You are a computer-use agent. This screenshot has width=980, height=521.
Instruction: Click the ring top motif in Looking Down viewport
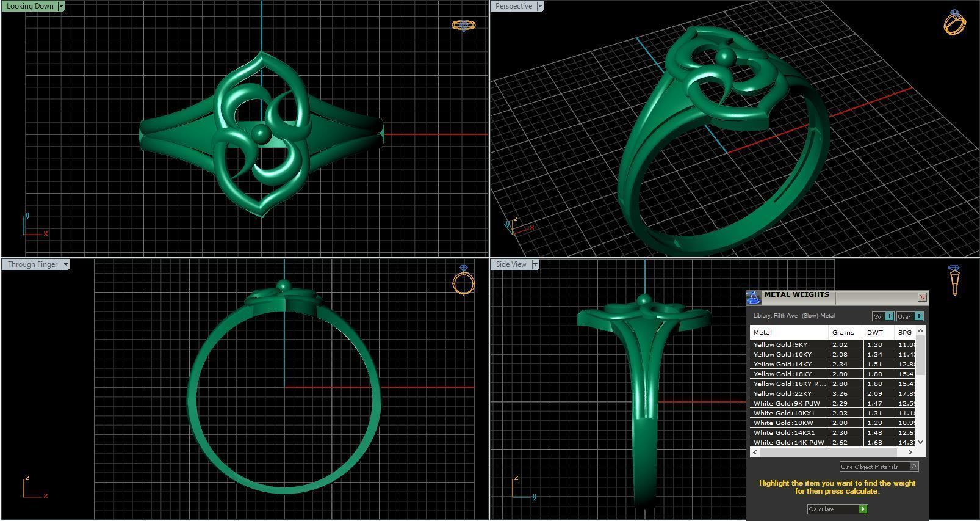(x=261, y=134)
